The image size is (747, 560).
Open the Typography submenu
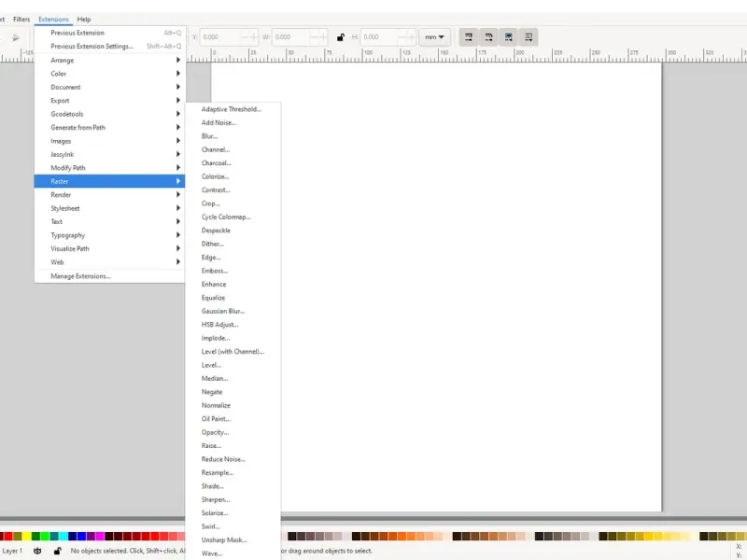109,235
